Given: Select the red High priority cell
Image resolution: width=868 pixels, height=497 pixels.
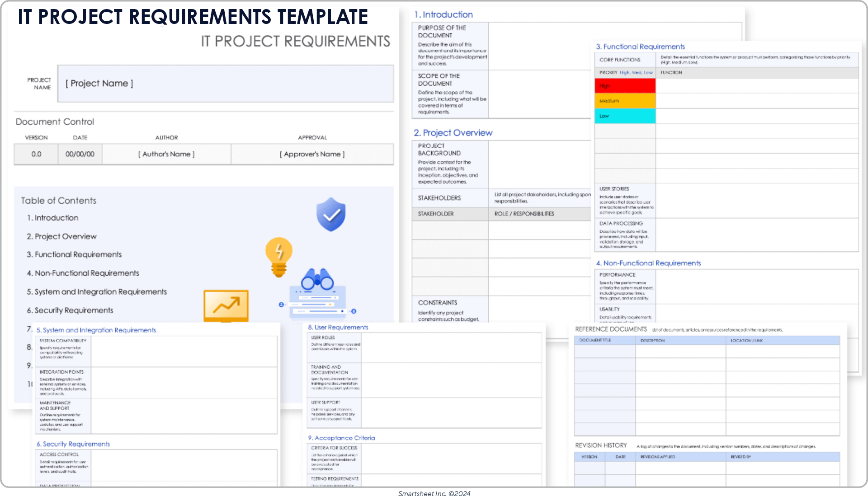Looking at the screenshot, I should [x=625, y=86].
